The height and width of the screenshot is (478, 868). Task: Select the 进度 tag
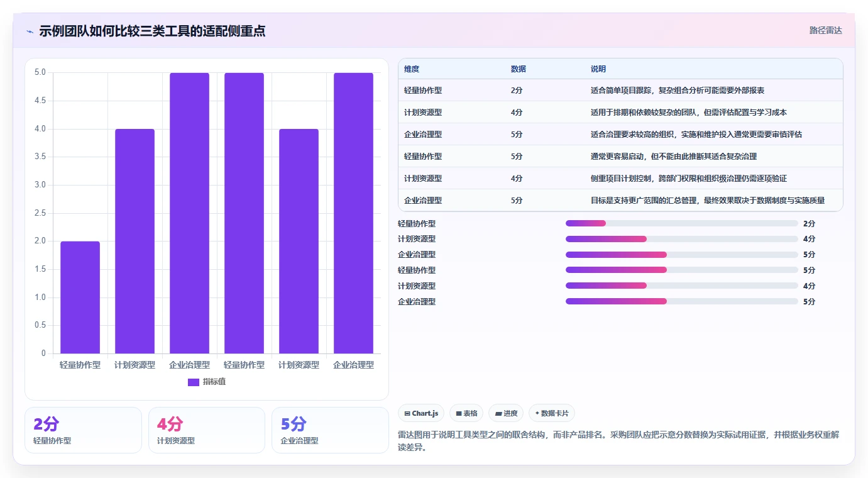click(x=506, y=413)
